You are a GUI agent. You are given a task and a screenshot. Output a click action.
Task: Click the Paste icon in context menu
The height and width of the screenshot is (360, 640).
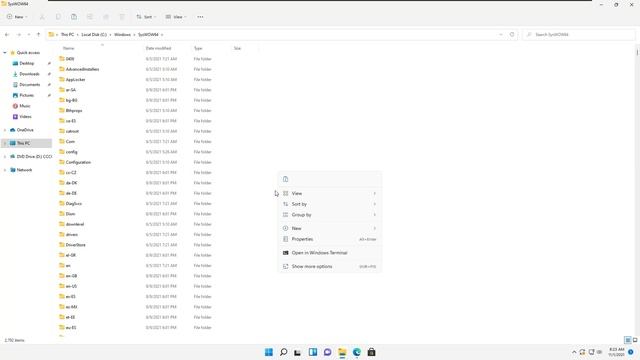pos(286,179)
